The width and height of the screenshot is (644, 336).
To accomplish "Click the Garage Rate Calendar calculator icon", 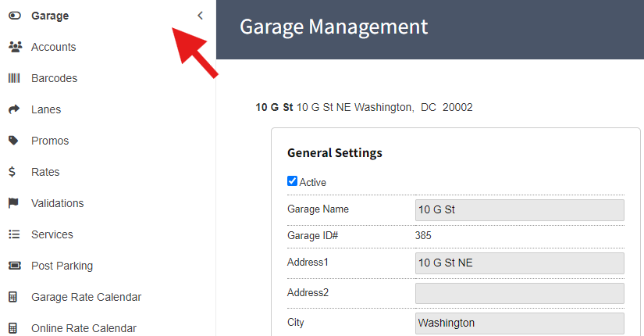I will point(12,297).
